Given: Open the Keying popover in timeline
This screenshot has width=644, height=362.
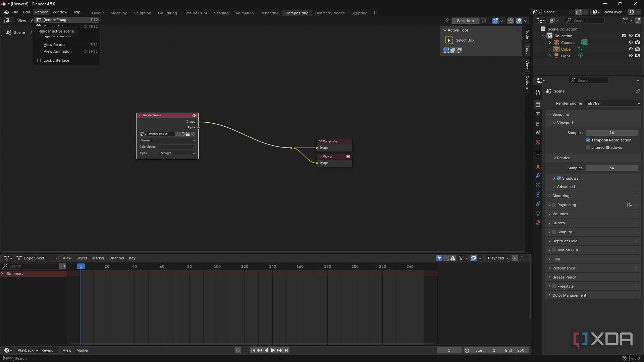Looking at the screenshot, I should (x=50, y=350).
